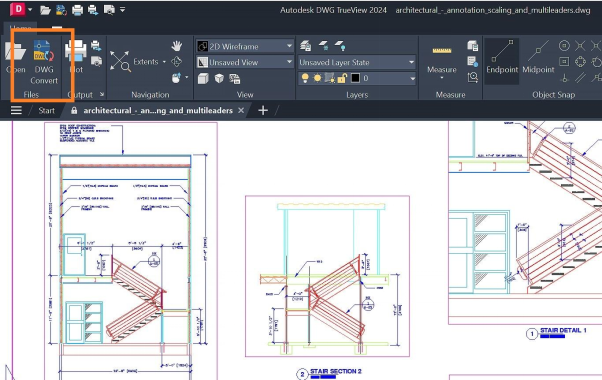
Task: Click the plus button to open new tab
Action: coord(263,111)
